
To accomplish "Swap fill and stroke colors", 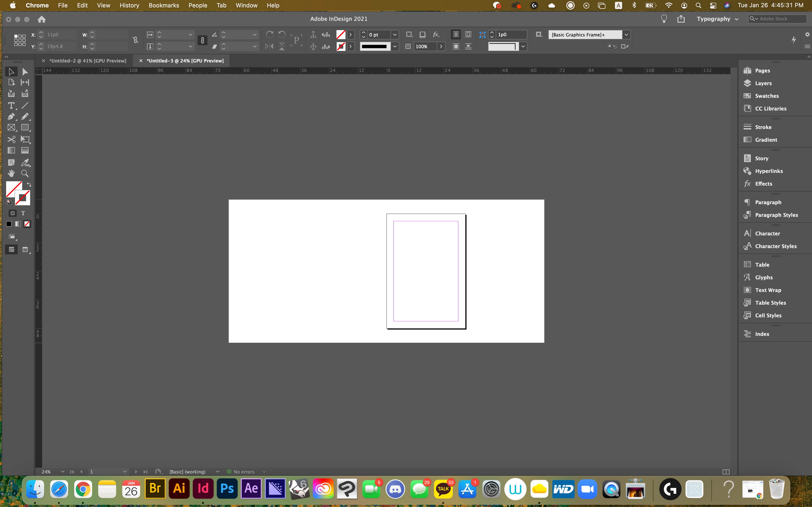I will [x=29, y=185].
